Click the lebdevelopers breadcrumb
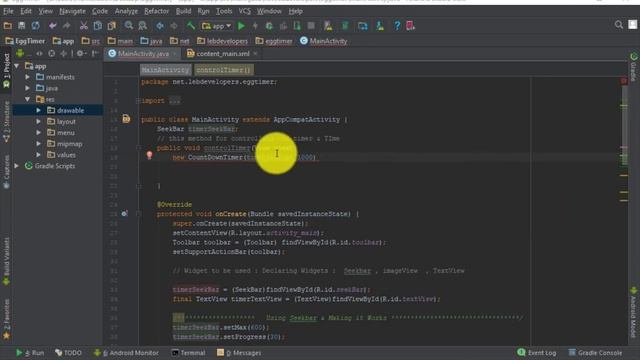 (x=222, y=41)
